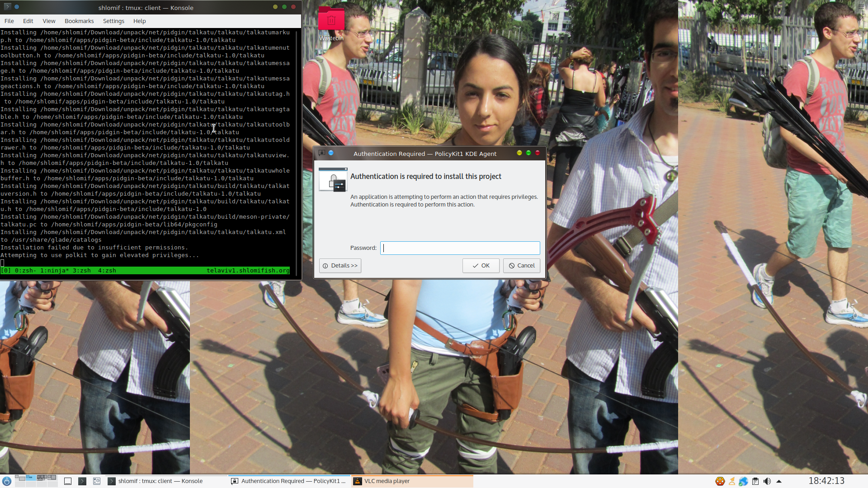Open the Konsole Help menu

click(x=139, y=21)
